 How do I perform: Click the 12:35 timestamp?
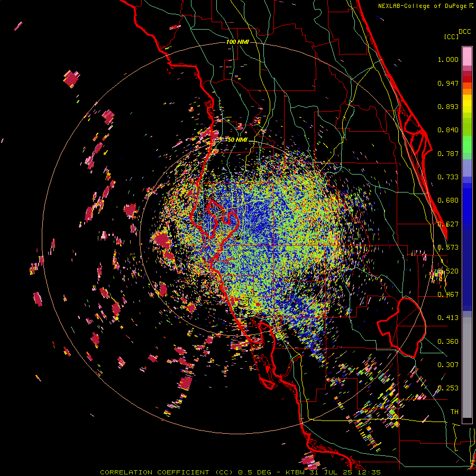tap(368, 472)
